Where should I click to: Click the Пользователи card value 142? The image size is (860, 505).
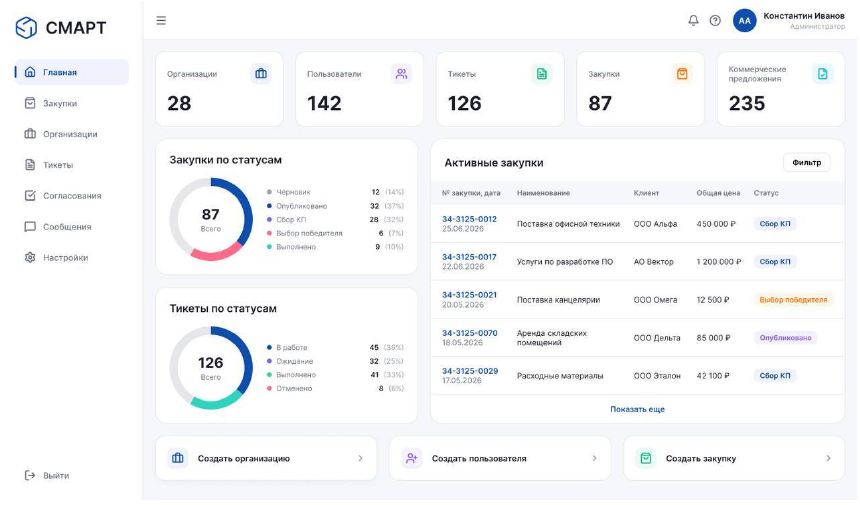pos(325,104)
